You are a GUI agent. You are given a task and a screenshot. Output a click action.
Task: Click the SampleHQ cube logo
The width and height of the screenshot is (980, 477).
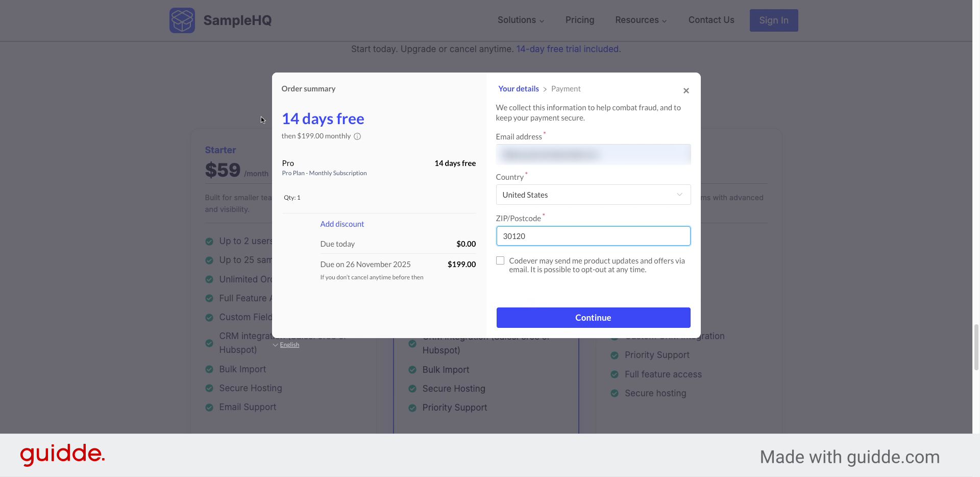coord(182,20)
